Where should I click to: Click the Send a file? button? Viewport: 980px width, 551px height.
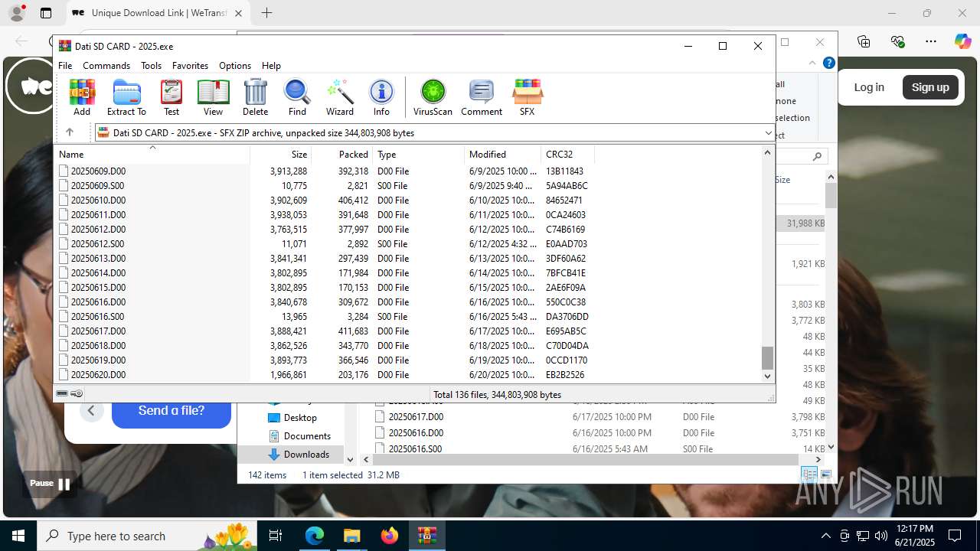[x=171, y=411]
